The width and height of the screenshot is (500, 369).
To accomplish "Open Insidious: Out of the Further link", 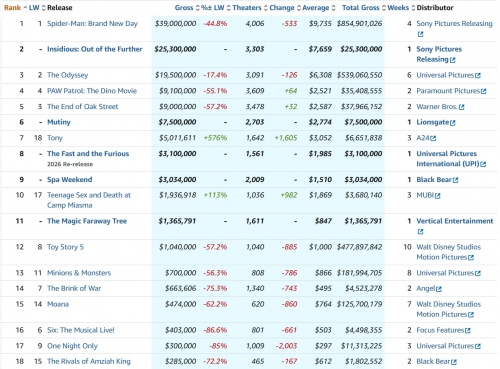I will (x=95, y=49).
